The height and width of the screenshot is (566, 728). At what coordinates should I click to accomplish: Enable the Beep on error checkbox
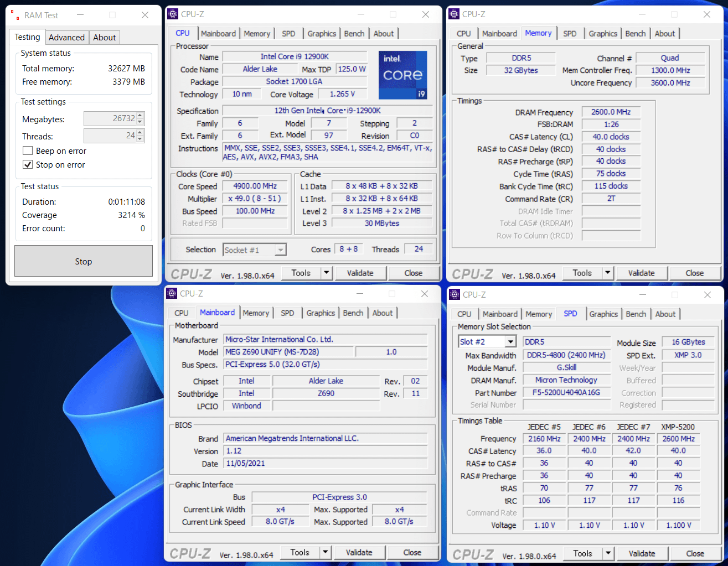28,150
